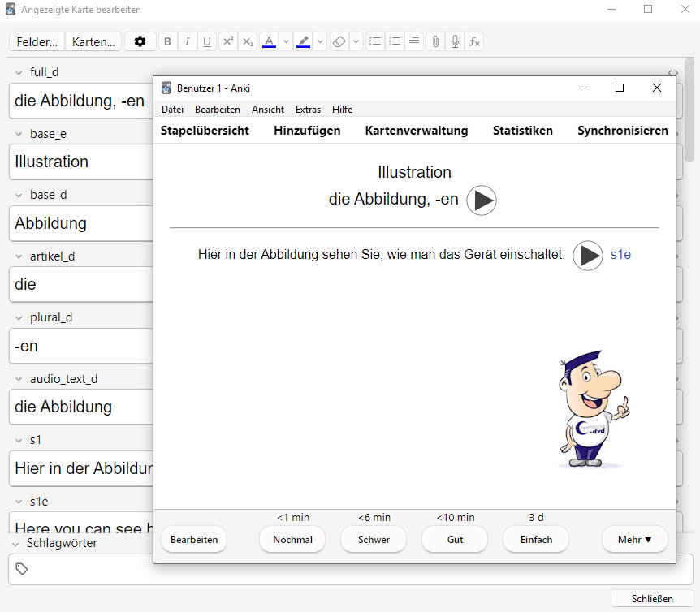Apply underline formatting

207,41
